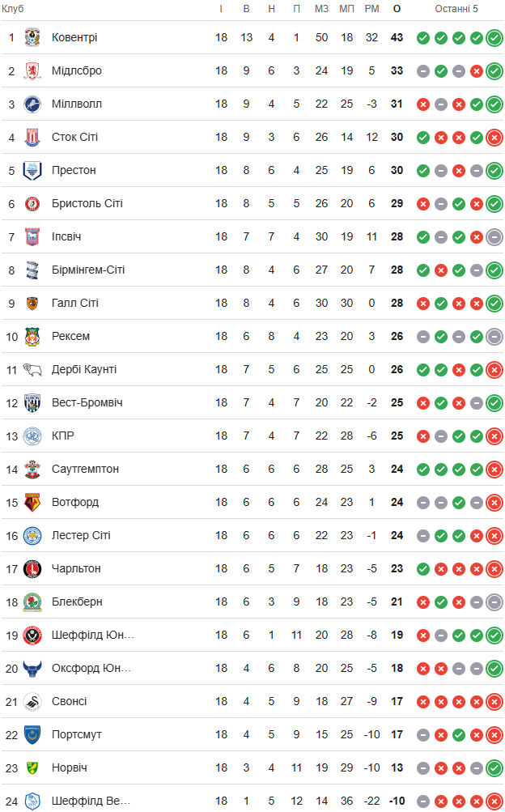Click the Останні 5 column header
This screenshot has height=812, width=505.
(456, 8)
